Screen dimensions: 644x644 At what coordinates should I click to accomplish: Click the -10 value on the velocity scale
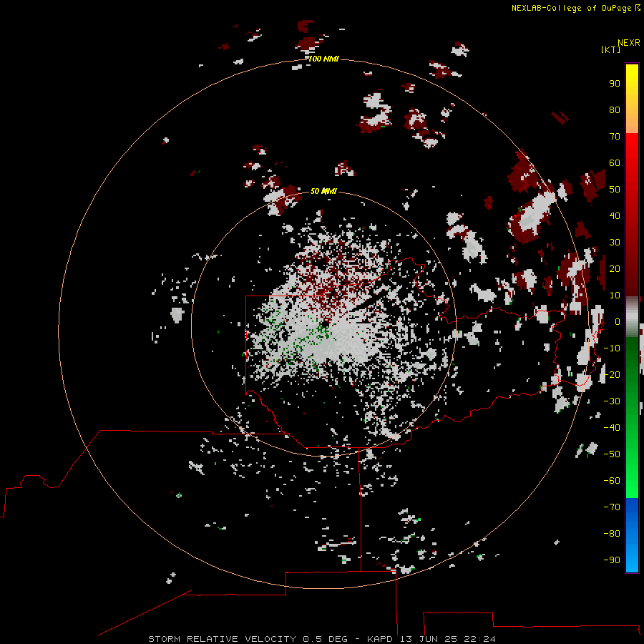(612, 348)
